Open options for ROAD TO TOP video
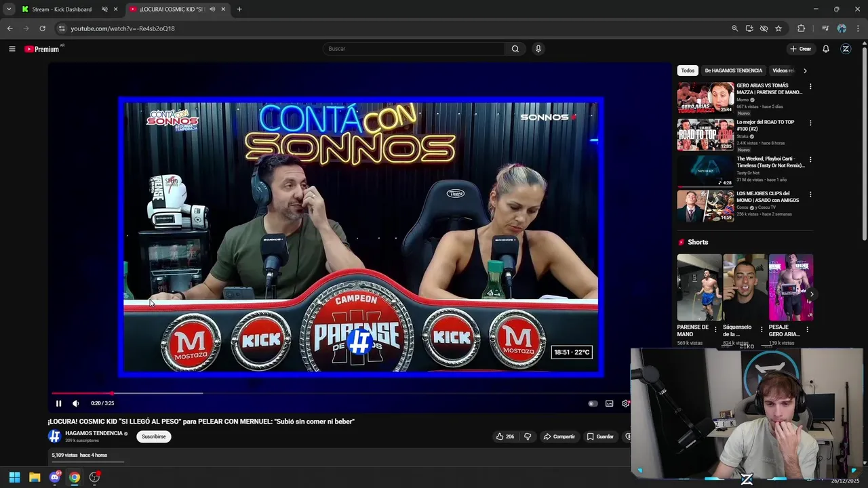 pyautogui.click(x=810, y=123)
